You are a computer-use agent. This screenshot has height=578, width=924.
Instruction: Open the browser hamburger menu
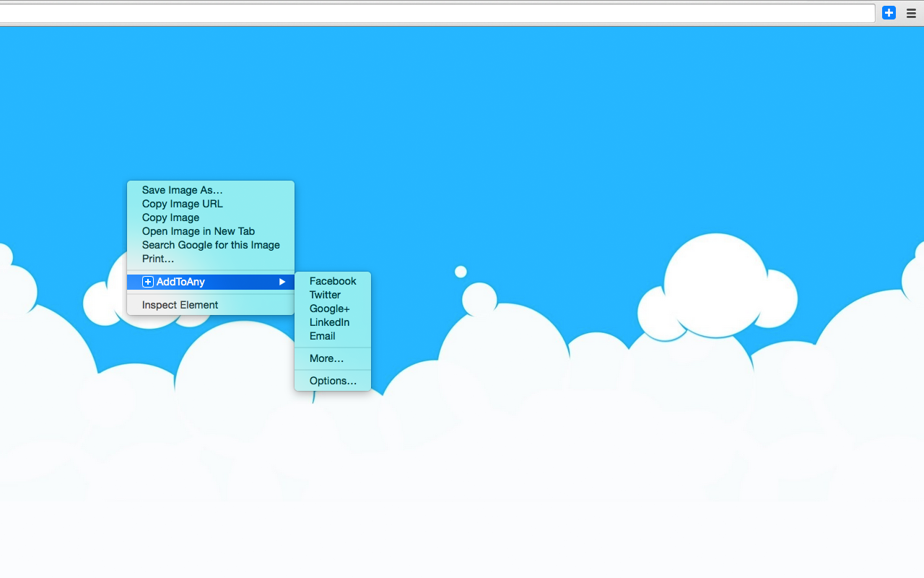911,13
